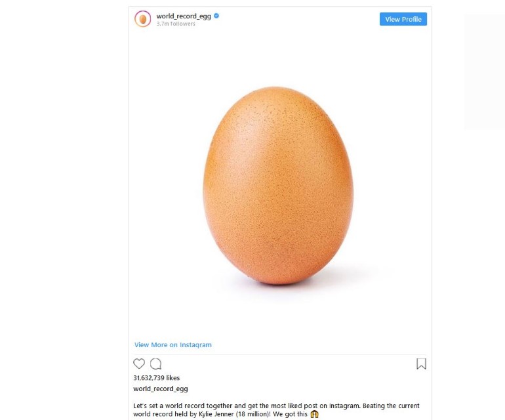Click the blue verified badge
This screenshot has width=505, height=420.
click(216, 16)
